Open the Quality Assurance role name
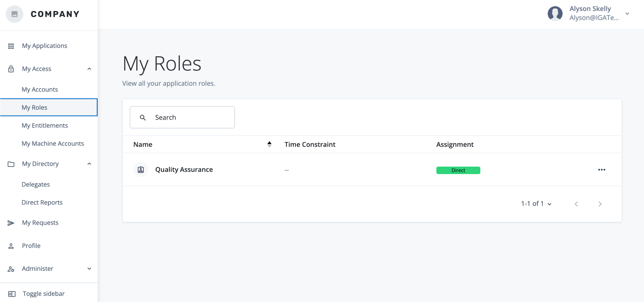 coord(184,170)
